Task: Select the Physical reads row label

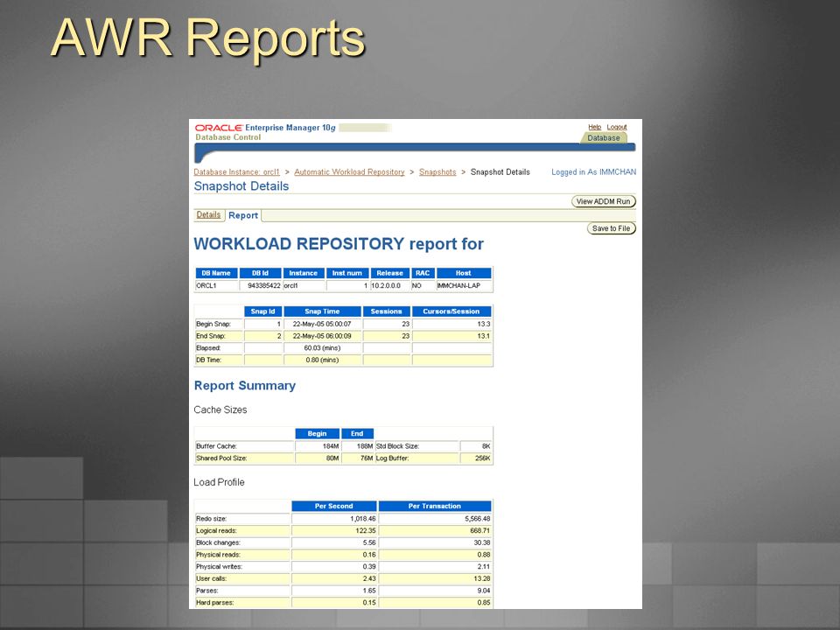Action: pos(218,555)
